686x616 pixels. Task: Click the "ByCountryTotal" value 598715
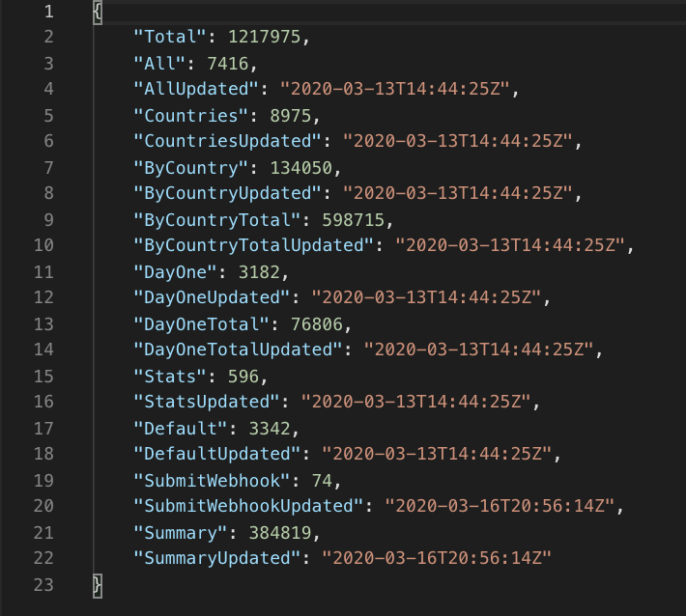[x=353, y=219]
